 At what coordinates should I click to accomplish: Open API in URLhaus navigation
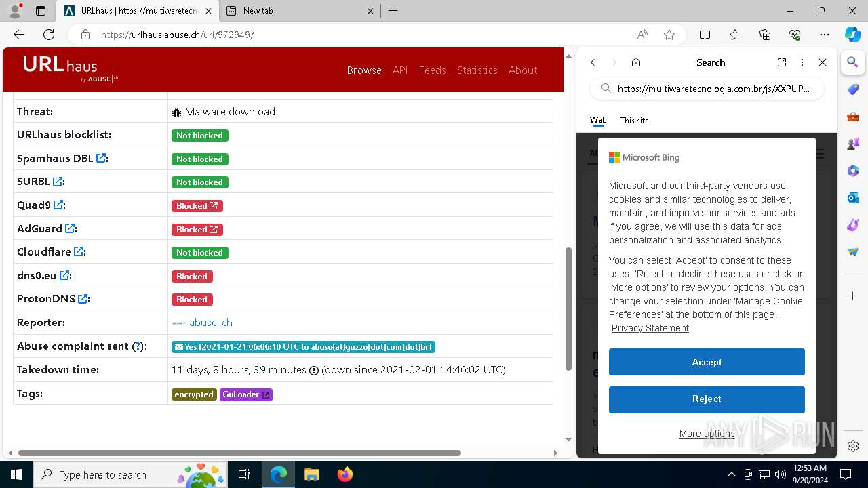point(400,70)
